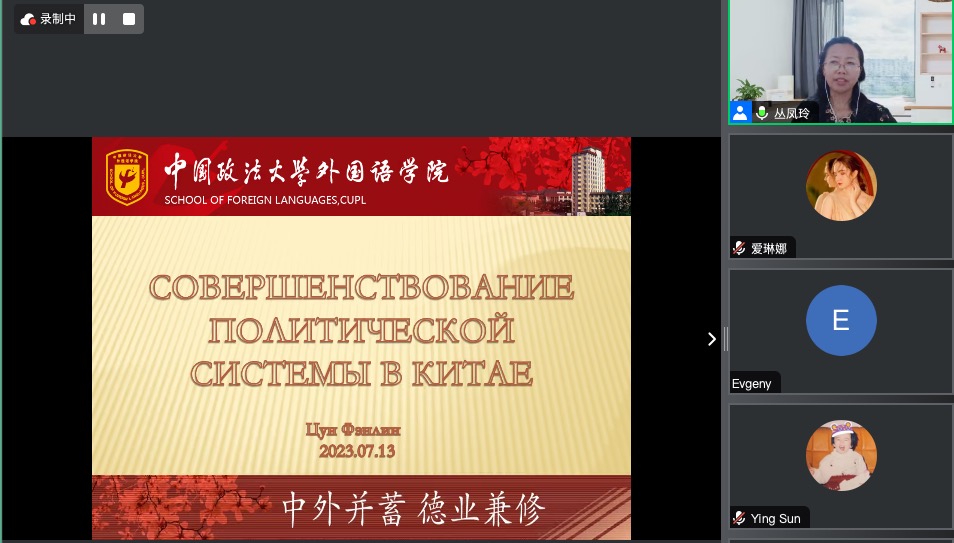Collapse the participant video panel with the chevron
Viewport: 954px width, 543px height.
click(x=711, y=339)
